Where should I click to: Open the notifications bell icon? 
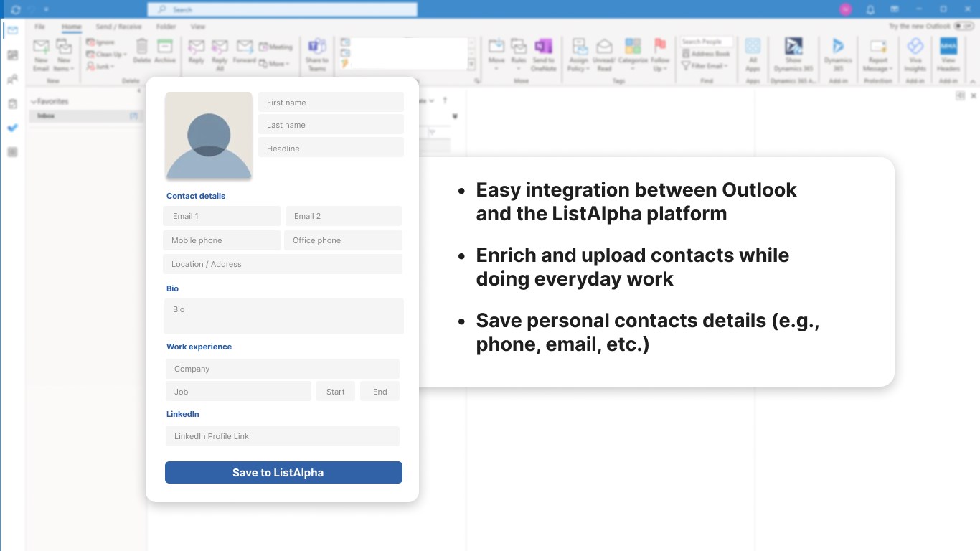click(x=870, y=9)
